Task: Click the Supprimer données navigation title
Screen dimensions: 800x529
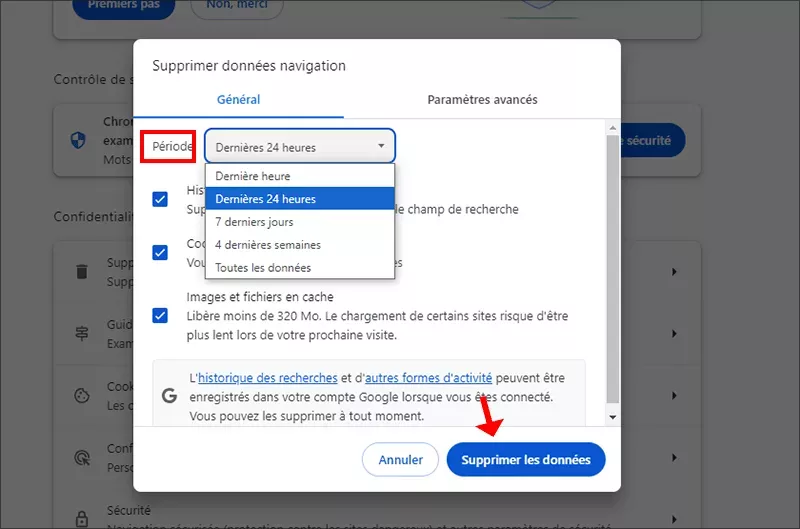Action: click(249, 66)
